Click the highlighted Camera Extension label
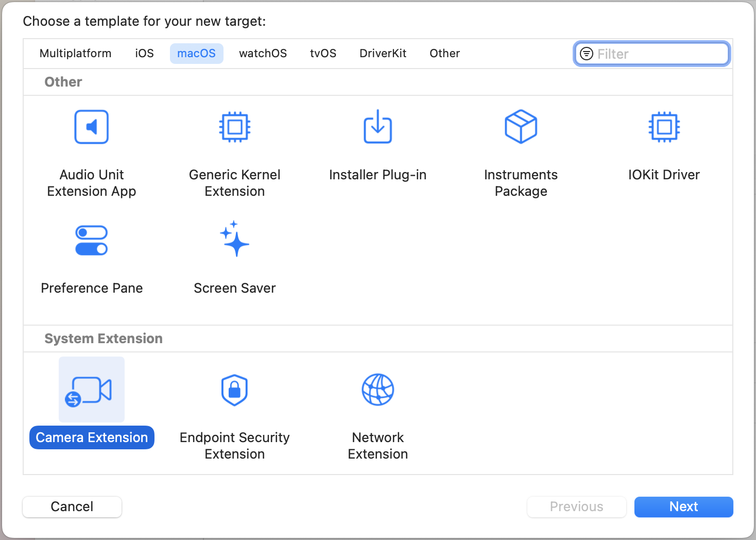This screenshot has height=540, width=756. tap(92, 437)
